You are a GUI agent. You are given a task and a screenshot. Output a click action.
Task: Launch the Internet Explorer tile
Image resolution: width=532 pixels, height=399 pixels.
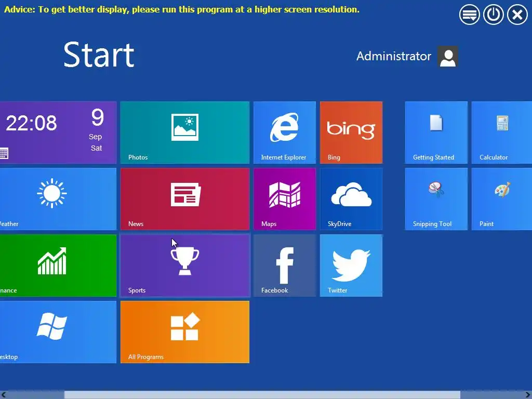click(285, 132)
